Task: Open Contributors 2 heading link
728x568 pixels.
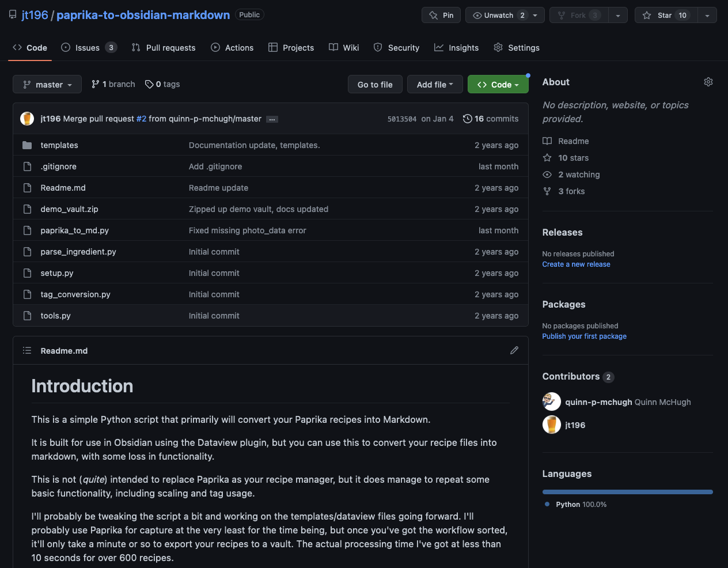Action: [x=578, y=377]
